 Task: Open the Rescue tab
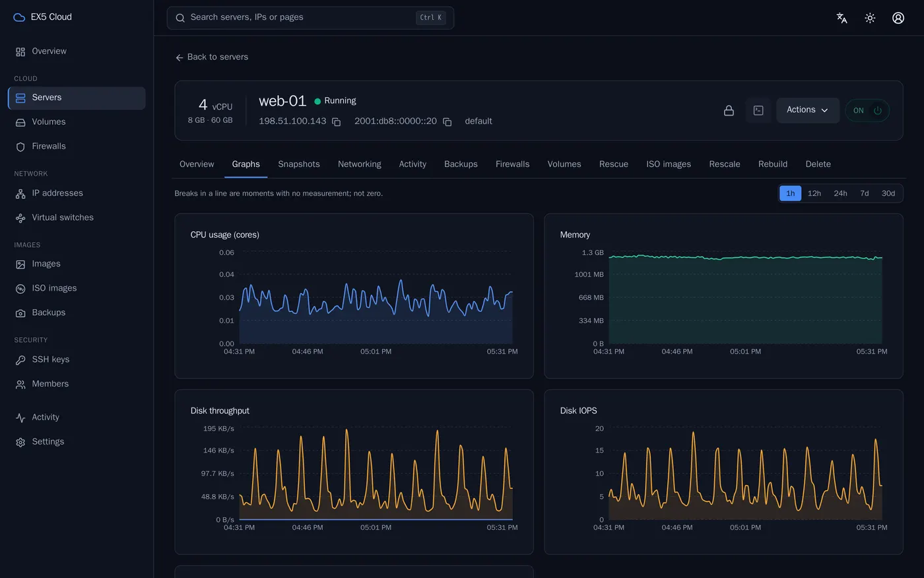[x=614, y=164]
